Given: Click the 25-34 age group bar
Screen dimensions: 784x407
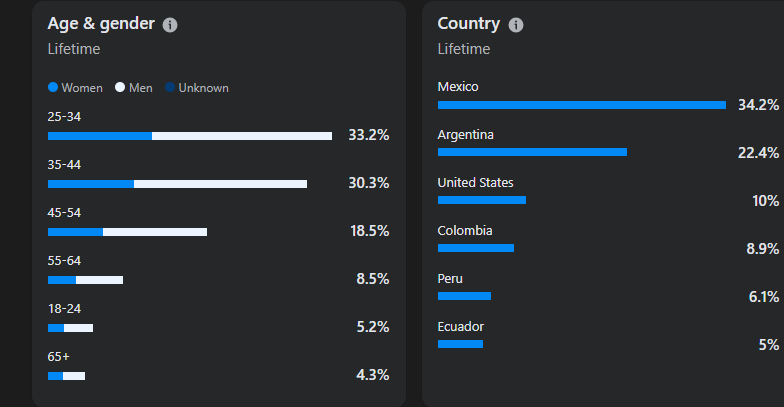Looking at the screenshot, I should coord(190,136).
